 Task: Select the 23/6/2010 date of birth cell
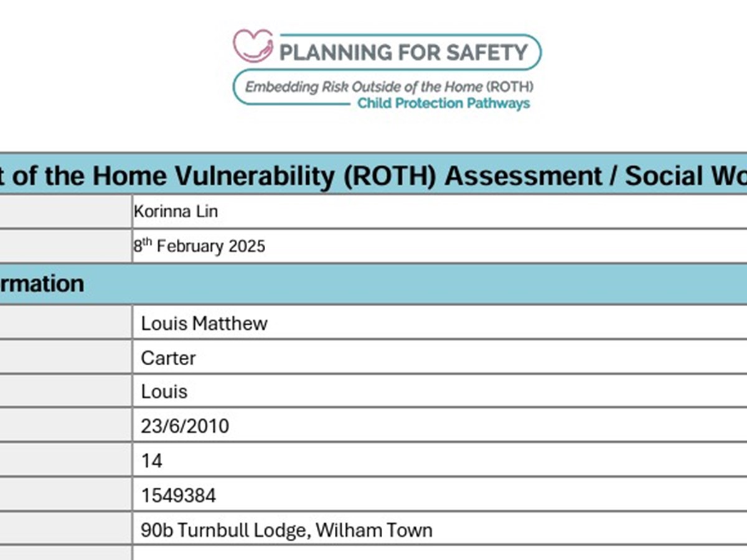[185, 426]
